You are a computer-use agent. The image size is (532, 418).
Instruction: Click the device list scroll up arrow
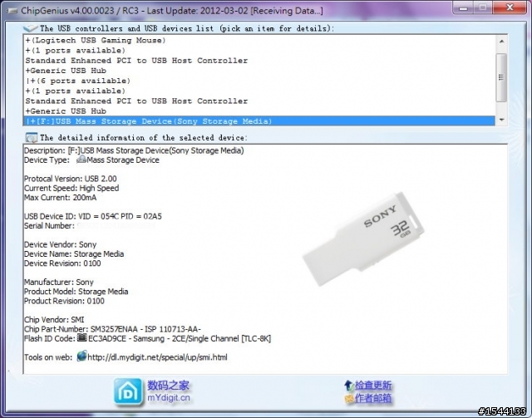click(x=501, y=42)
